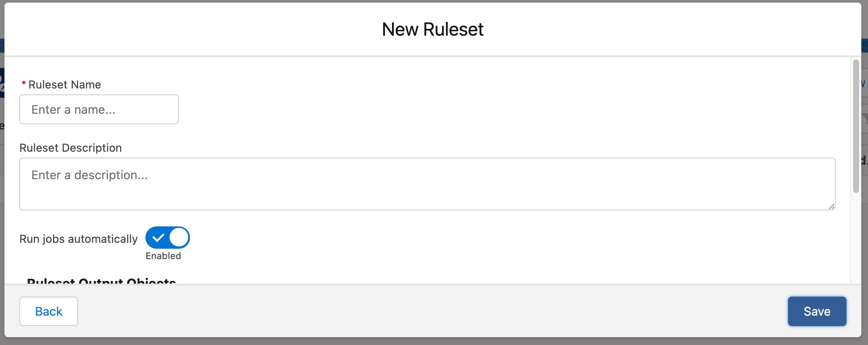This screenshot has width=868, height=345.
Task: Save the new ruleset
Action: (x=817, y=311)
